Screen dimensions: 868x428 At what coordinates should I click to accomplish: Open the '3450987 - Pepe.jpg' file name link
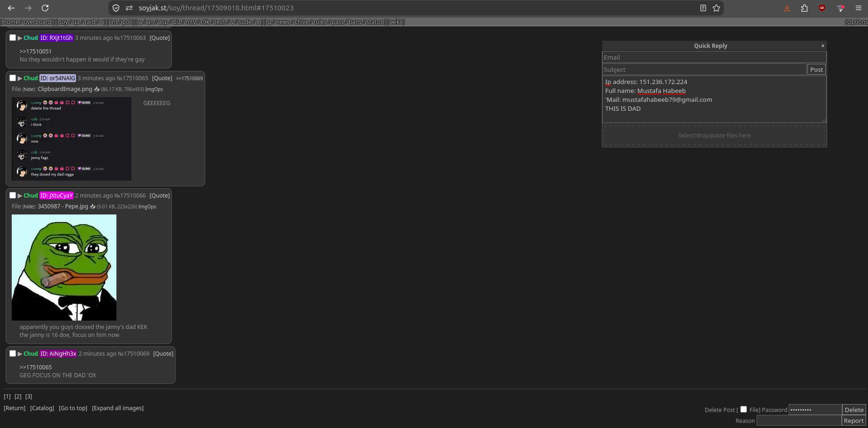point(63,206)
